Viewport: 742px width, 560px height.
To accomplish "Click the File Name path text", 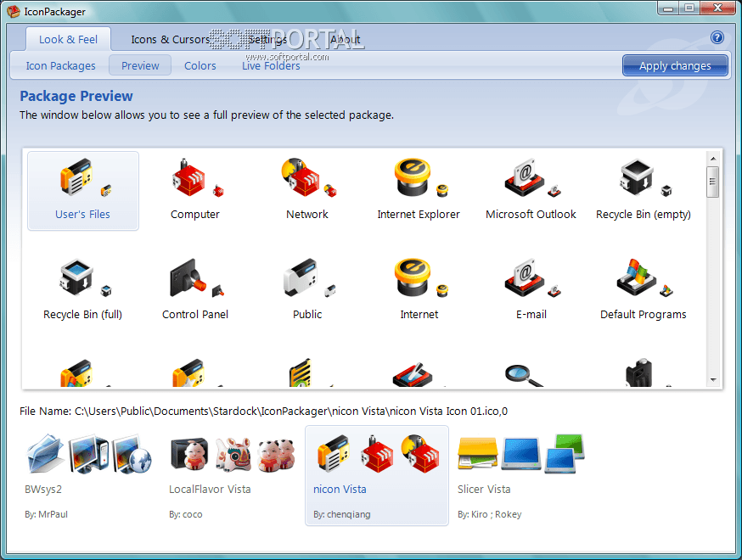I will pos(263,411).
